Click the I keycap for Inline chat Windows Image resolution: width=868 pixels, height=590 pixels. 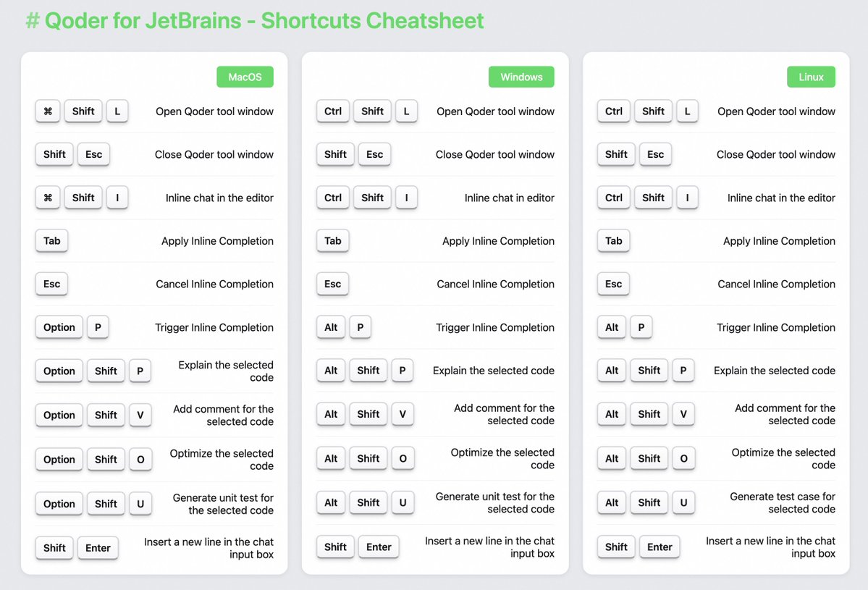(x=406, y=198)
